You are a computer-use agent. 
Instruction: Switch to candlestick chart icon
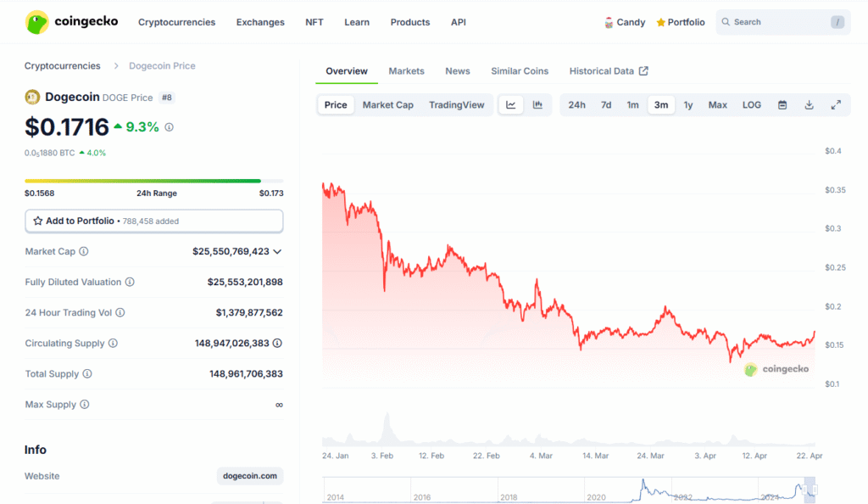pos(537,104)
